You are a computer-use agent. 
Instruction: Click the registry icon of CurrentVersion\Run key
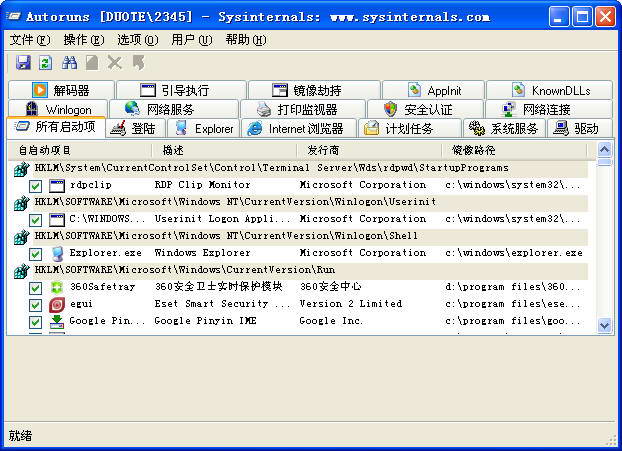[x=22, y=271]
